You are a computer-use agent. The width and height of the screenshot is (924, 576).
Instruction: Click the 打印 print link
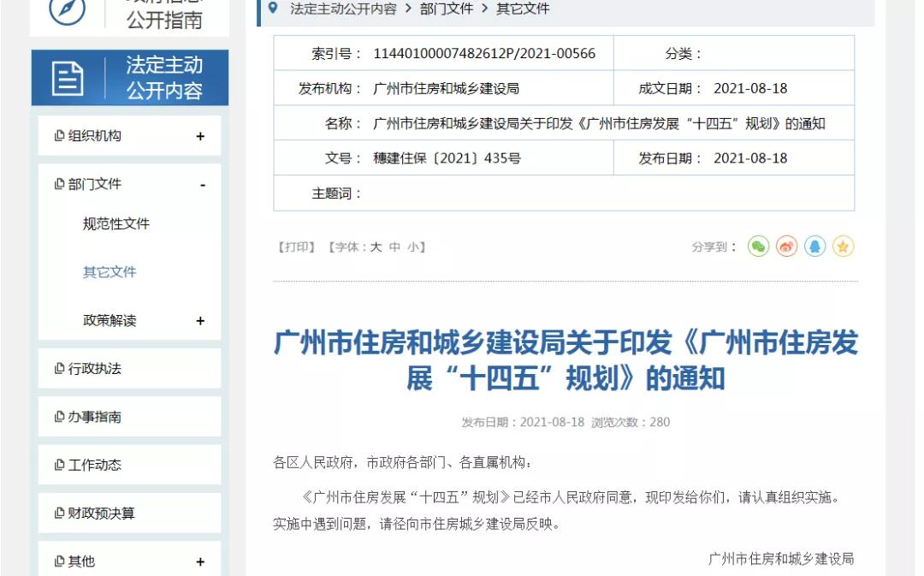[x=296, y=247]
